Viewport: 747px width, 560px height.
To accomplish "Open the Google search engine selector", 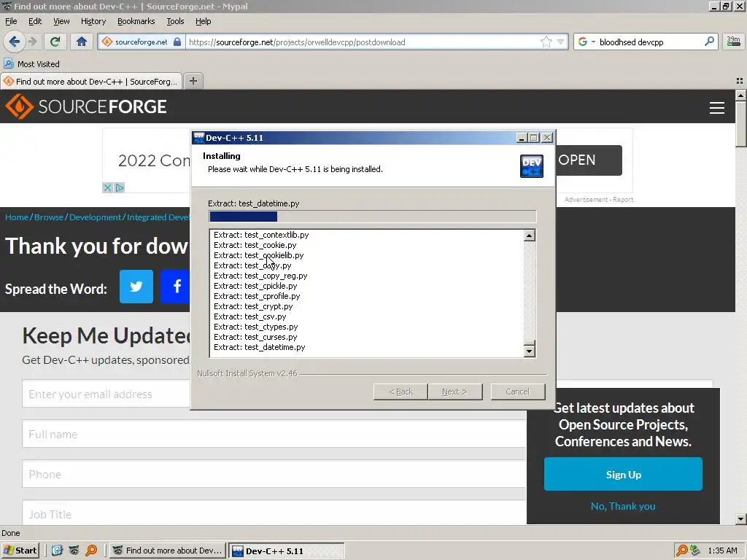I will pyautogui.click(x=587, y=42).
